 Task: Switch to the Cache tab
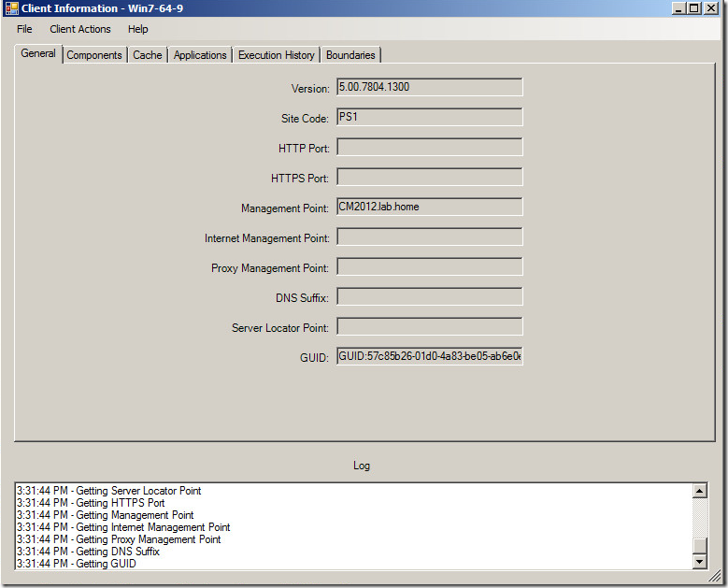pyautogui.click(x=147, y=55)
